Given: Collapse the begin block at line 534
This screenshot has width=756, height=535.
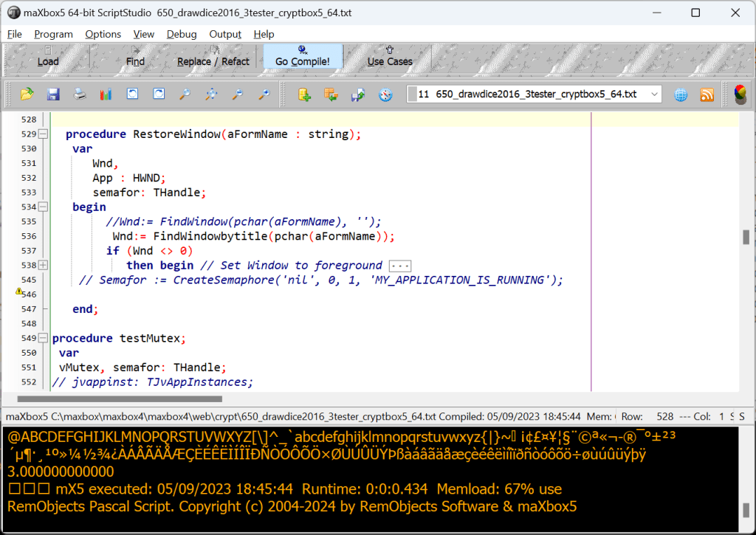Looking at the screenshot, I should 43,207.
